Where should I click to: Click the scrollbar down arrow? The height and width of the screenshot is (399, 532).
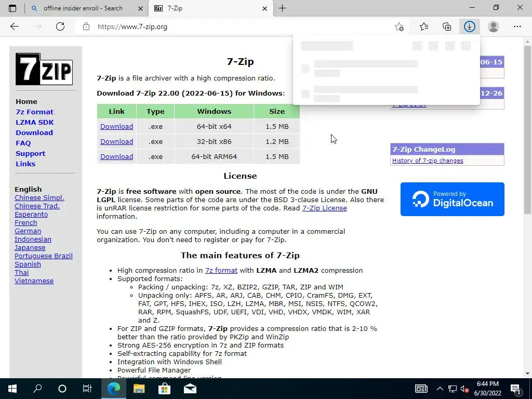tap(527, 374)
